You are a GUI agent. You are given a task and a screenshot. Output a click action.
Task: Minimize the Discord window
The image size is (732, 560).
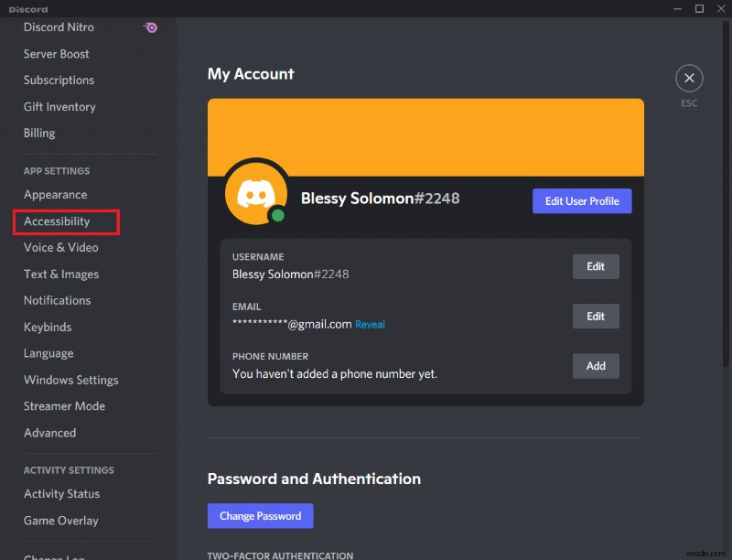pyautogui.click(x=678, y=8)
